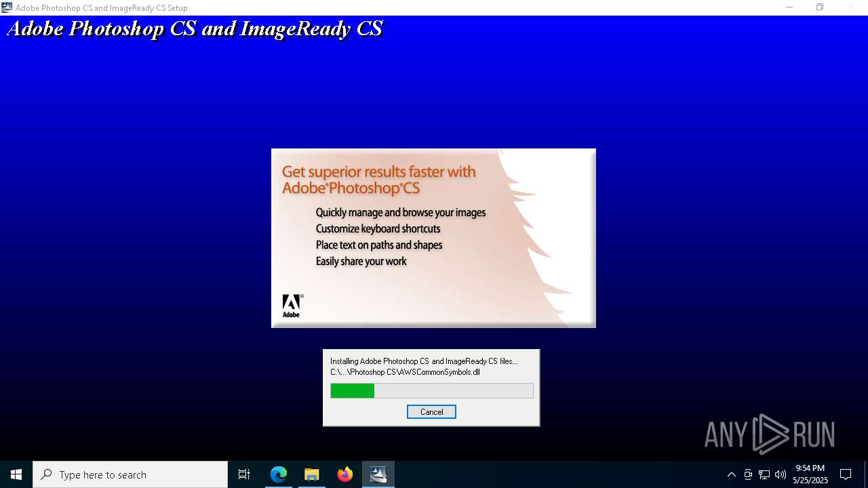Open the notification center icon
The width and height of the screenshot is (868, 488).
pos(846,474)
